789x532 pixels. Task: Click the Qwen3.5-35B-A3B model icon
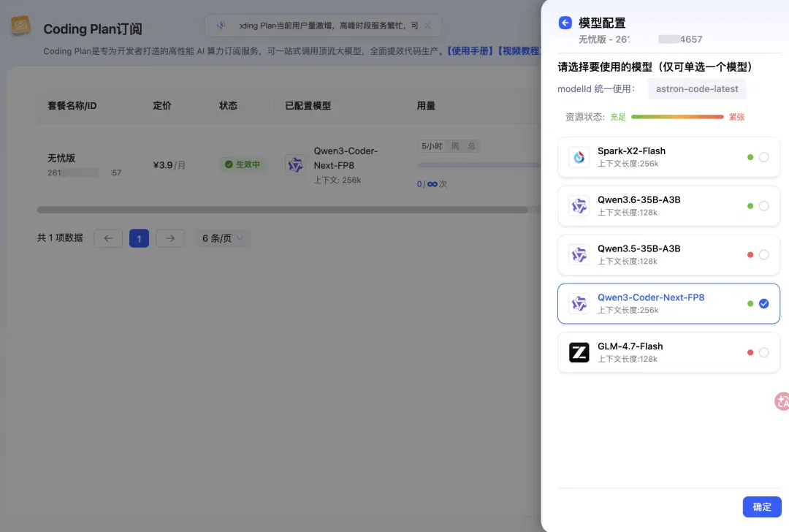[579, 255]
